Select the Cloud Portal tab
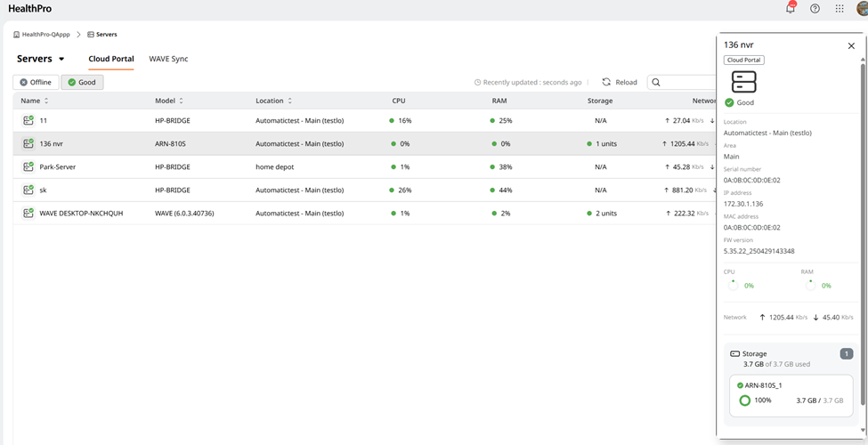 click(x=111, y=59)
